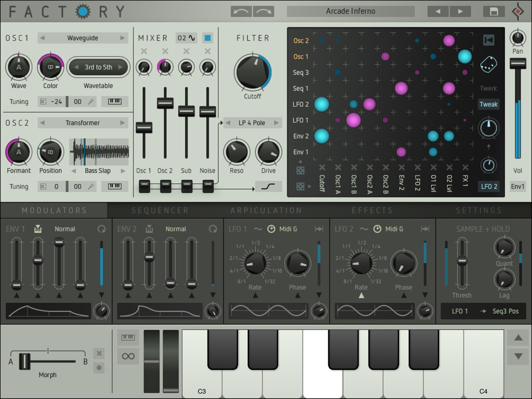Click the Arcade Inferno preset name
Screen dimensions: 532x399
[x=351, y=11]
